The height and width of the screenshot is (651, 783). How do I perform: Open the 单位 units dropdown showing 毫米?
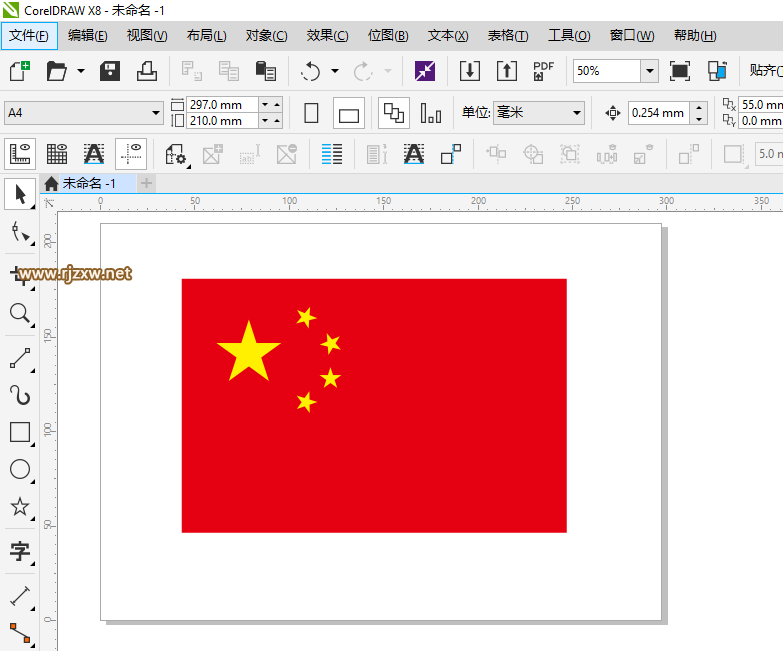pyautogui.click(x=539, y=113)
